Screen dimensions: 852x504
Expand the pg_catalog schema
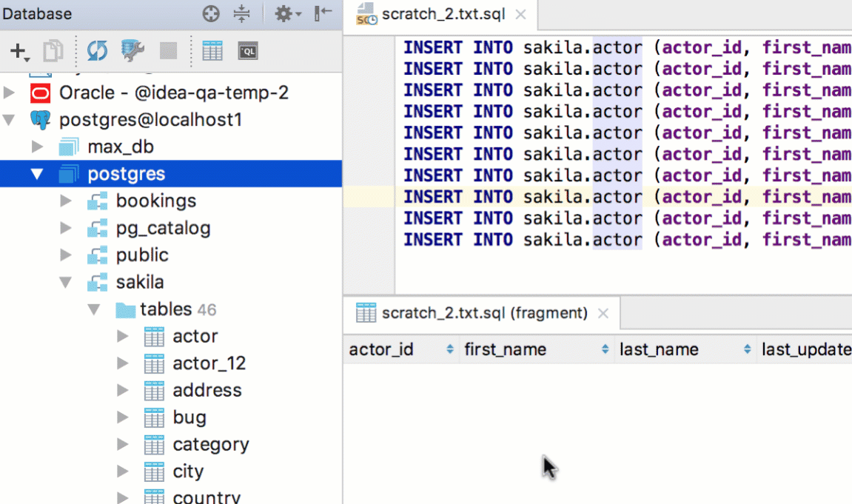pos(66,227)
